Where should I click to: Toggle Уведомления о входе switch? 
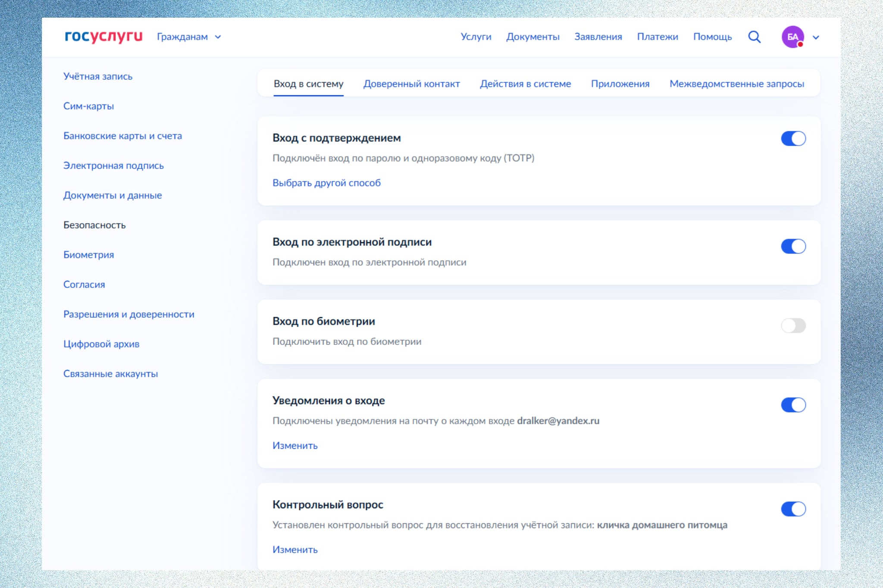coord(793,405)
